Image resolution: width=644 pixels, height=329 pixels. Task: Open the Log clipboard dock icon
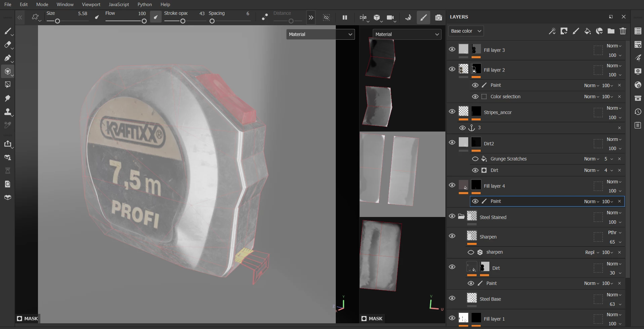[x=638, y=125]
